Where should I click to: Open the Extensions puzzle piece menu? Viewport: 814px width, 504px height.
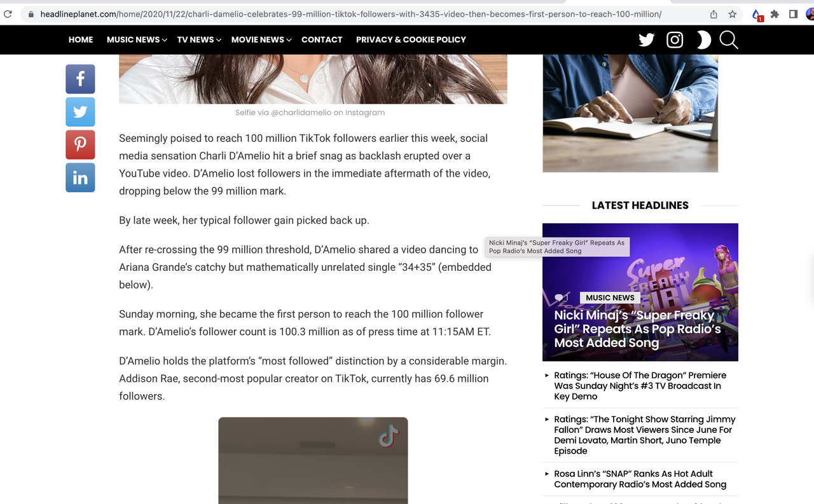(x=775, y=14)
